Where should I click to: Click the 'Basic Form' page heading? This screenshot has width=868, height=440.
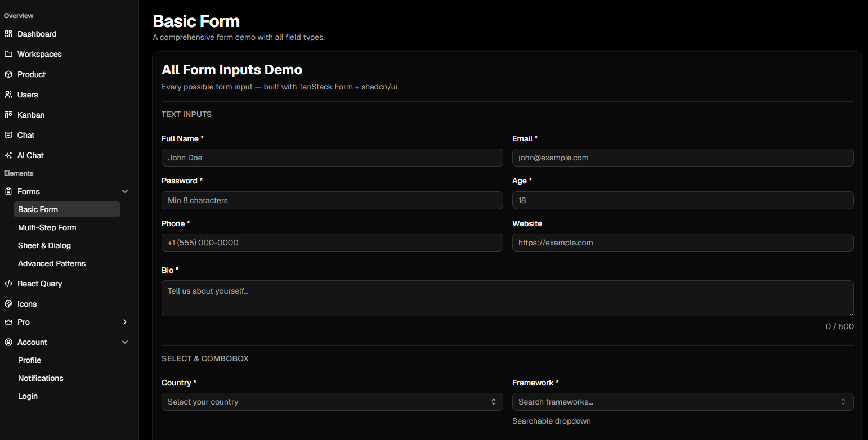pyautogui.click(x=196, y=21)
